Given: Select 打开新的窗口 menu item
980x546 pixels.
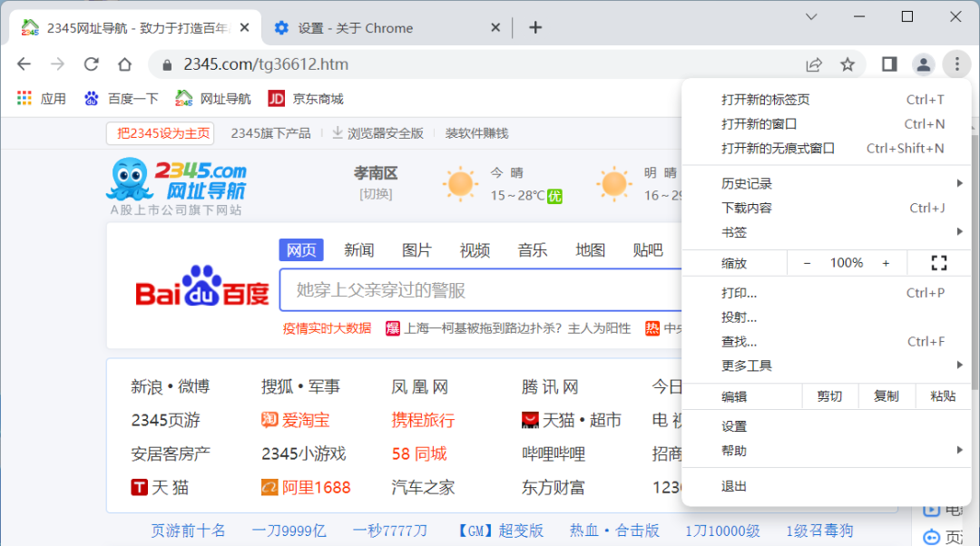Looking at the screenshot, I should coord(827,123).
